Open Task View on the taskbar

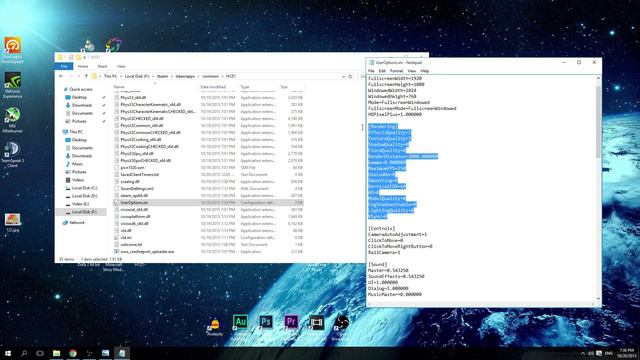coord(40,353)
